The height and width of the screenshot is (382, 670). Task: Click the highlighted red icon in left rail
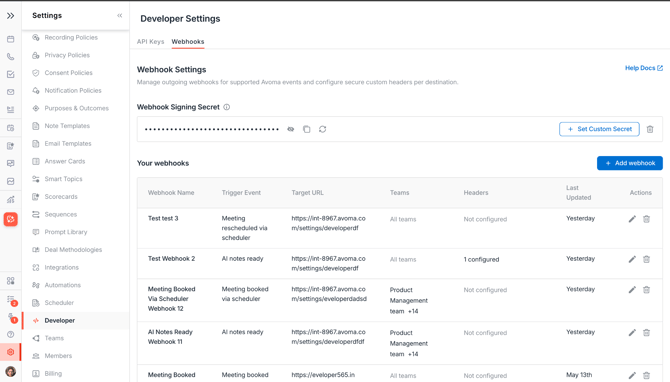pos(11,219)
